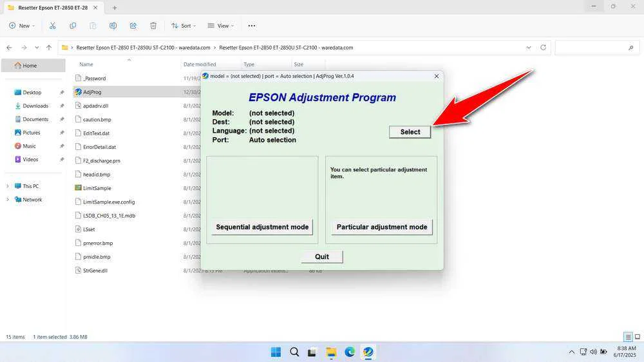The image size is (644, 362).
Task: Click the Quit button
Action: [x=321, y=256]
